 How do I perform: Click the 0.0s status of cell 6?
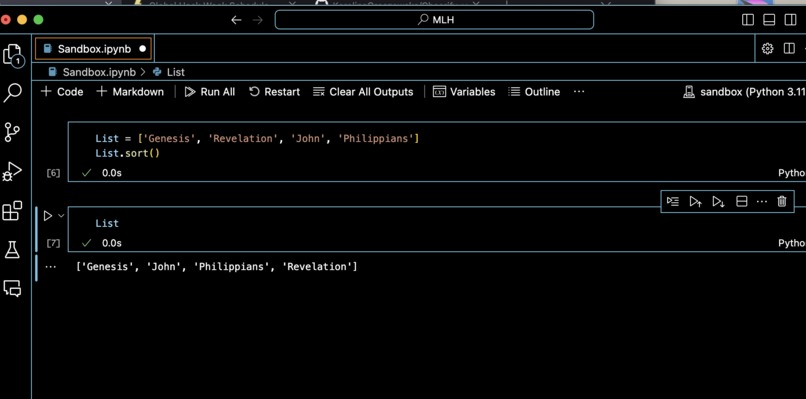pyautogui.click(x=112, y=173)
